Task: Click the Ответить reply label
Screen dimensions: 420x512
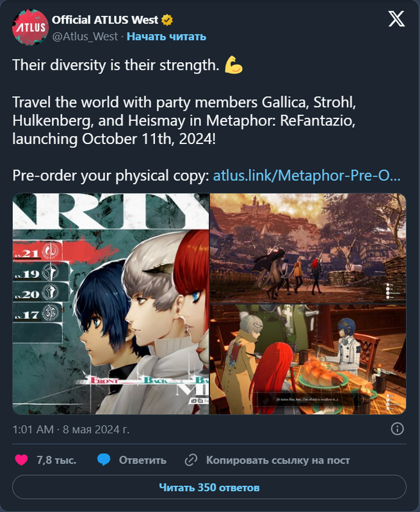Action: [142, 460]
